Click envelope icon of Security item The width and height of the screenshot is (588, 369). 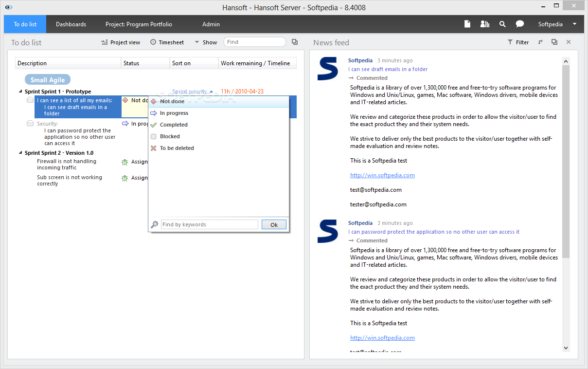click(x=30, y=124)
